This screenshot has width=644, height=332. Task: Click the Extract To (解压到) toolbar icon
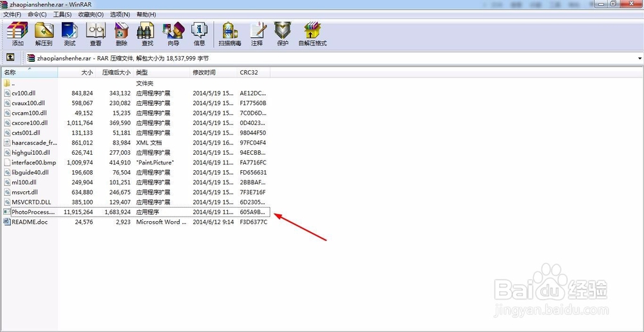coord(44,34)
